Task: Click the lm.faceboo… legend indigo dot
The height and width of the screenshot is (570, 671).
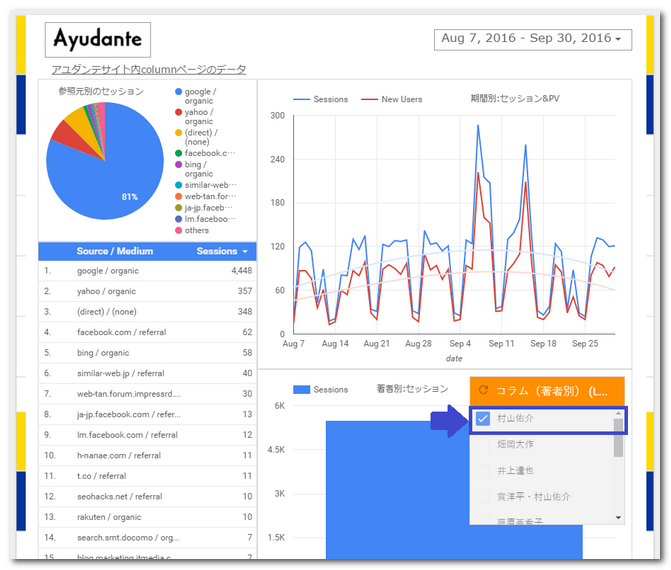Action: pyautogui.click(x=178, y=219)
